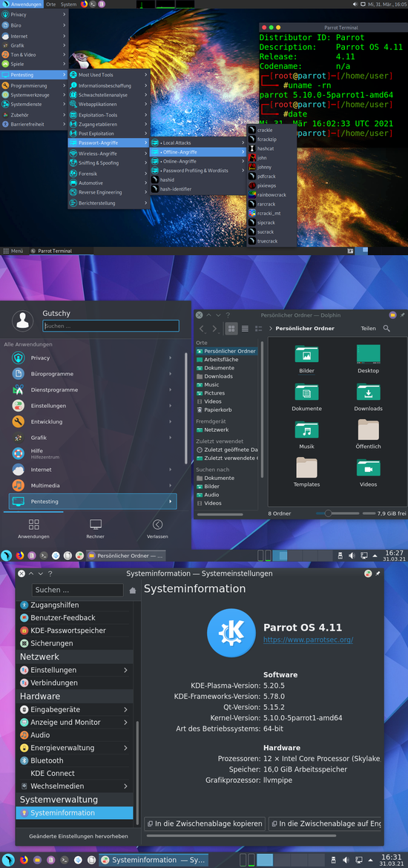The height and width of the screenshot is (868, 408).
Task: Open Online-Angriffe in the Passwort-Angriffe submenu
Action: [197, 161]
